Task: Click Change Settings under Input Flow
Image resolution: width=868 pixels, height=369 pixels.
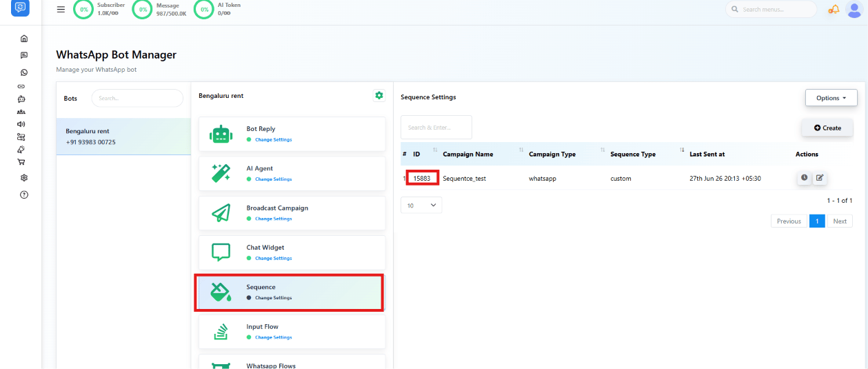Action: (273, 337)
